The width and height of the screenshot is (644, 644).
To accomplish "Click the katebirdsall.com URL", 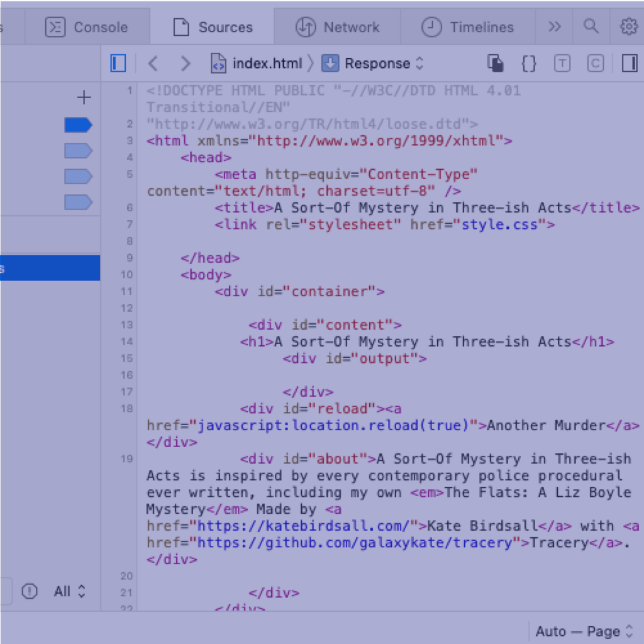I will point(303,526).
